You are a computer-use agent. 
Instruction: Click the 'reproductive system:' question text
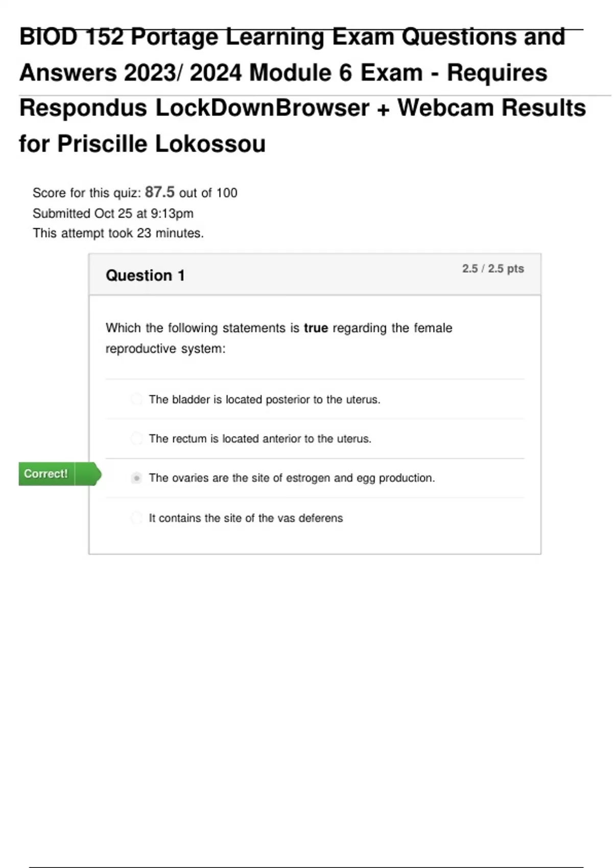pyautogui.click(x=165, y=349)
